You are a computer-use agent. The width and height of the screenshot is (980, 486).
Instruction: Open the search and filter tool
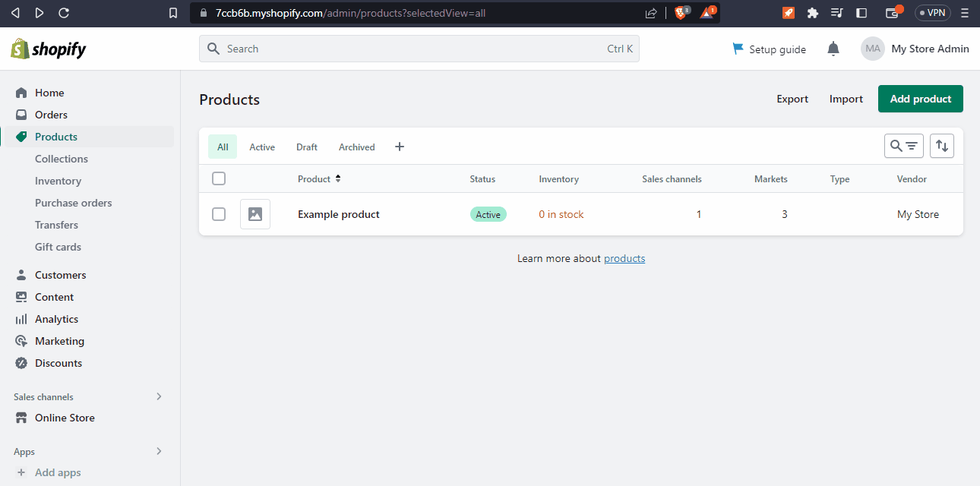903,145
